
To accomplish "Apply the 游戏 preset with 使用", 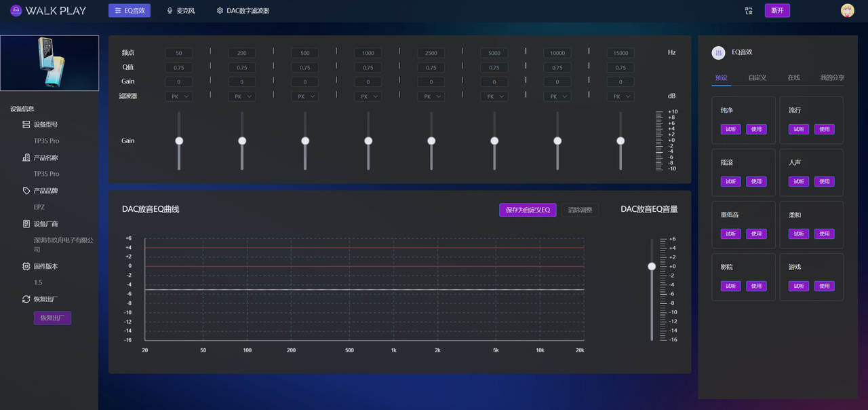I will [x=824, y=286].
